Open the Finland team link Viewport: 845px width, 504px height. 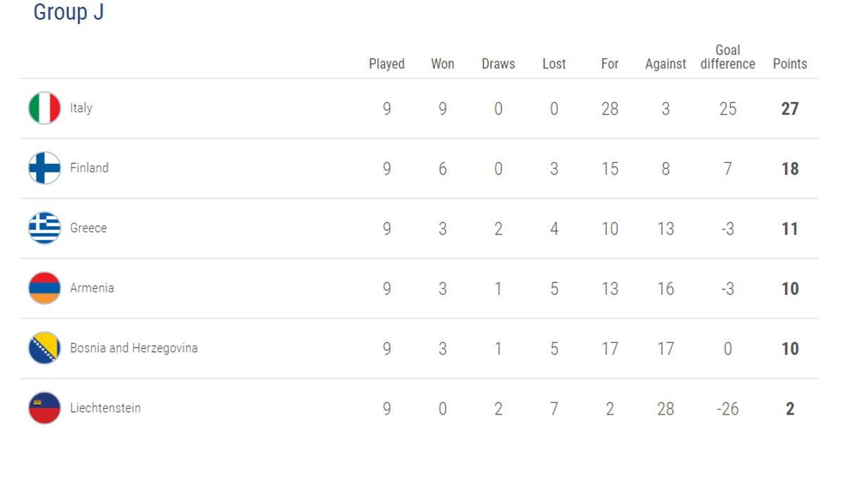click(89, 168)
